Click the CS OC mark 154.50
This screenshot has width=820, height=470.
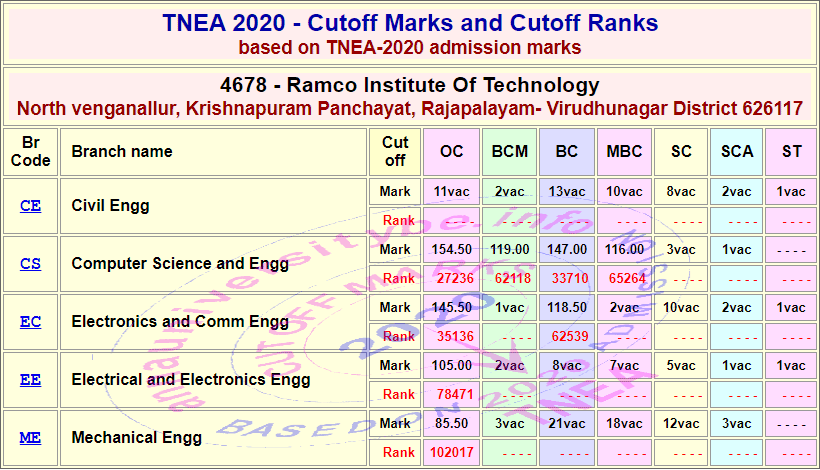pyautogui.click(x=451, y=250)
